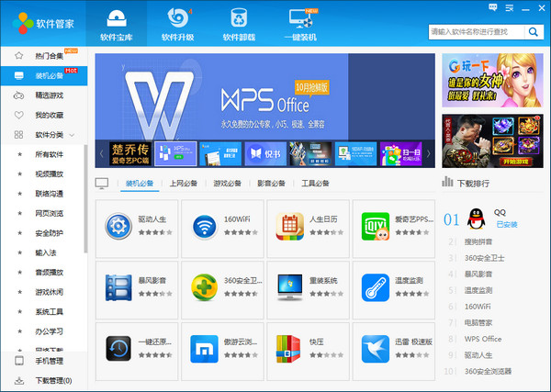Click the 160WiFi app icon
The width and height of the screenshot is (551, 392).
(204, 226)
